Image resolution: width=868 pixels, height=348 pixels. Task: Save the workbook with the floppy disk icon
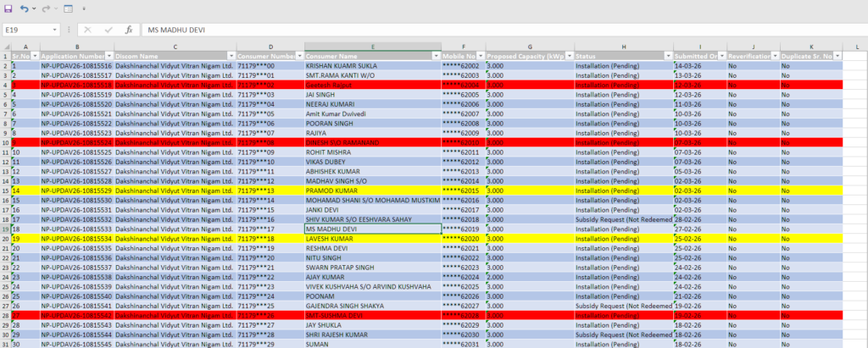(8, 8)
